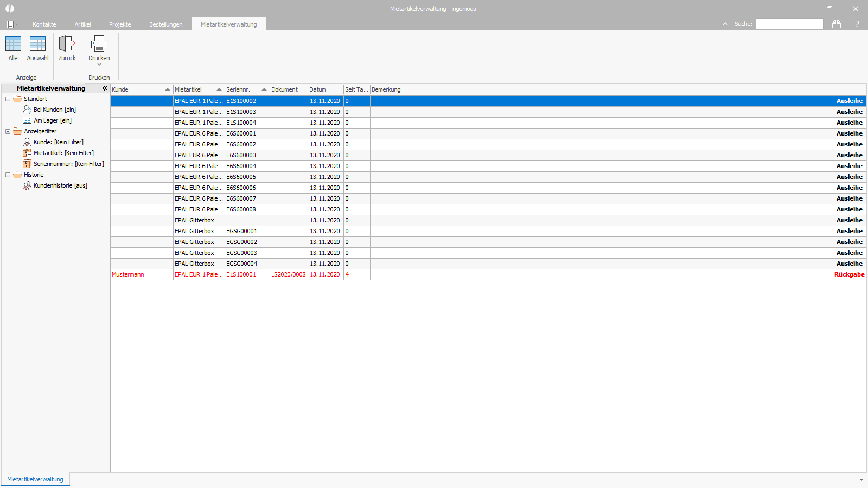Toggle the Bei Kunden [ein] filter
This screenshot has width=868, height=488.
pyautogui.click(x=49, y=110)
